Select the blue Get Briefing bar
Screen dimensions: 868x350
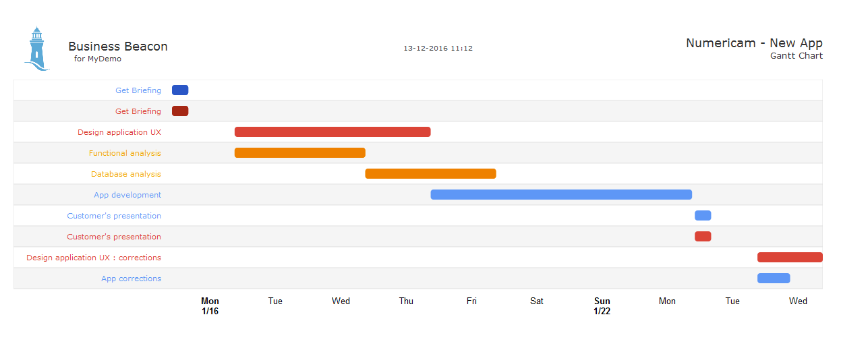(x=180, y=90)
